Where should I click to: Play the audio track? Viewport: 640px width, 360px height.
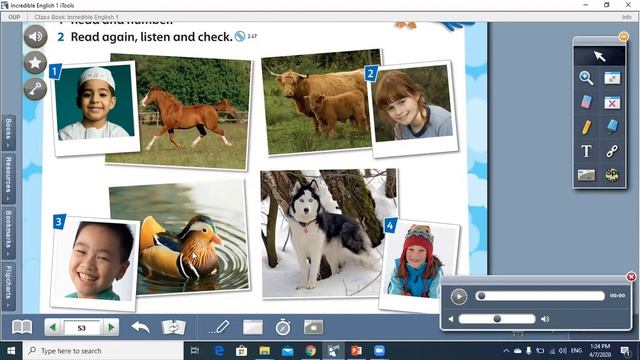click(459, 296)
